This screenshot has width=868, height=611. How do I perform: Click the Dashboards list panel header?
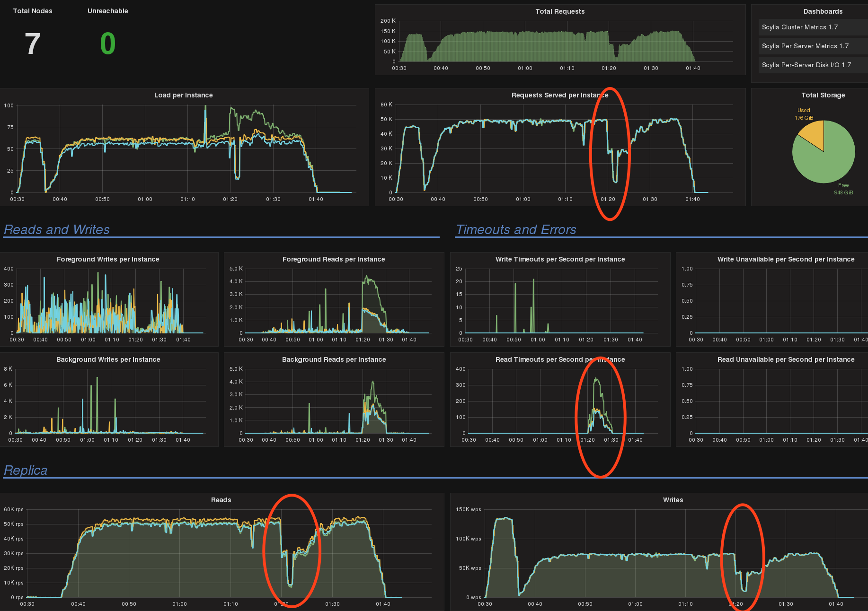823,11
